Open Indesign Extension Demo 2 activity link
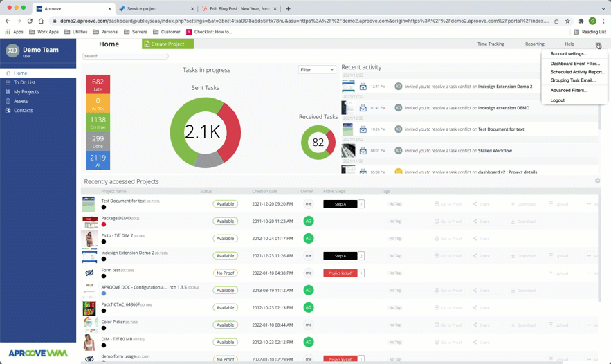 [x=505, y=87]
